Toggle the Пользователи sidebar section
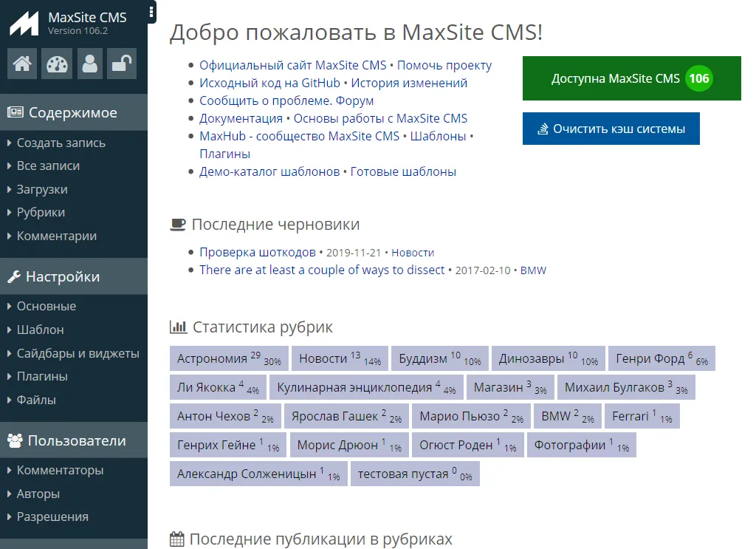 click(77, 440)
